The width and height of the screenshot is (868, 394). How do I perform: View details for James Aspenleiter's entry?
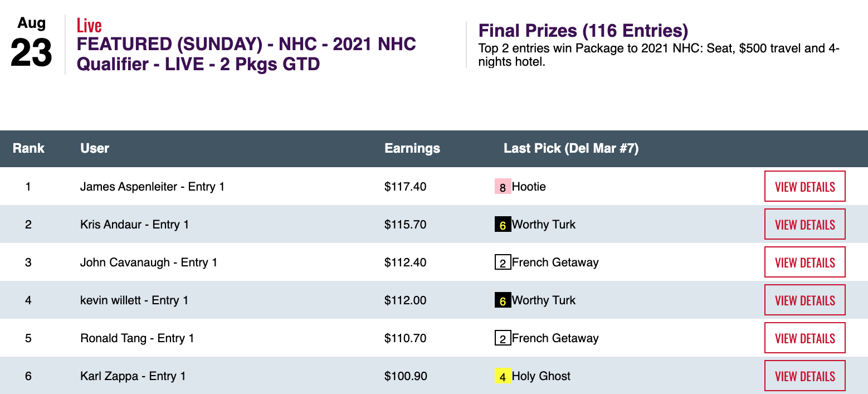click(x=804, y=187)
